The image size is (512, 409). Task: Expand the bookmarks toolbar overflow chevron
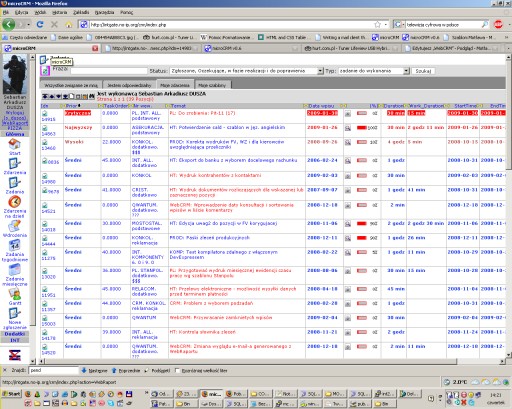pos(506,37)
